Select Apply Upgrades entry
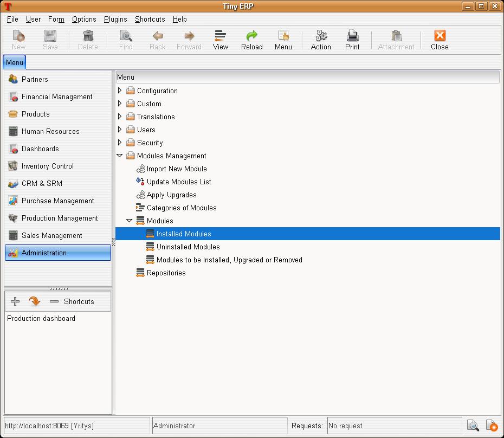 (171, 195)
